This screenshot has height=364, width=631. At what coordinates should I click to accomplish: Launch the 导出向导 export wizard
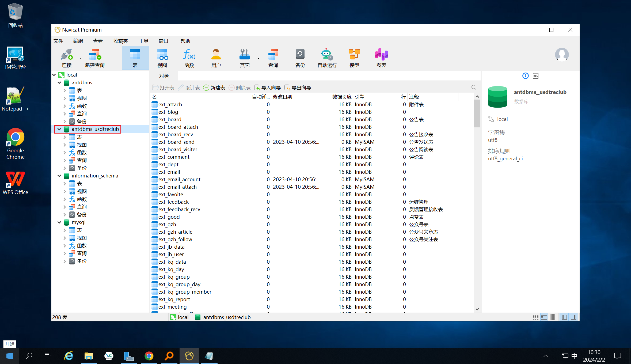[x=298, y=88]
